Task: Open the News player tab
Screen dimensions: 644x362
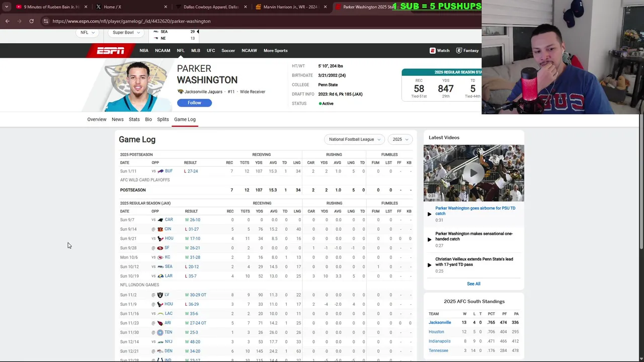Action: click(x=117, y=119)
